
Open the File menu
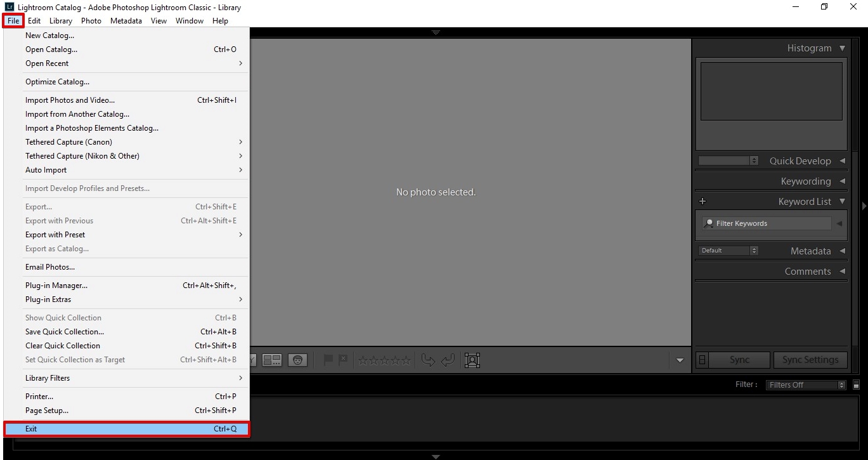tap(14, 20)
